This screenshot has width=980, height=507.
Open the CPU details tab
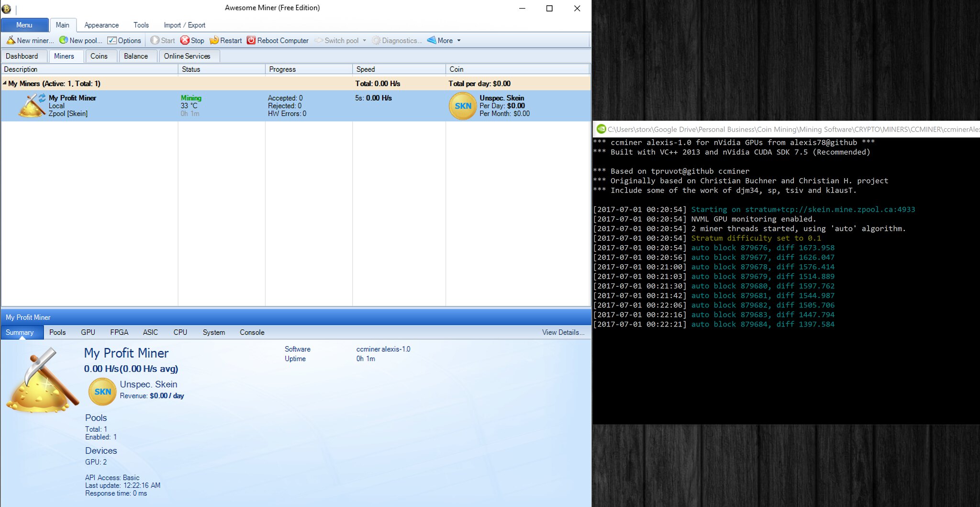pyautogui.click(x=180, y=332)
